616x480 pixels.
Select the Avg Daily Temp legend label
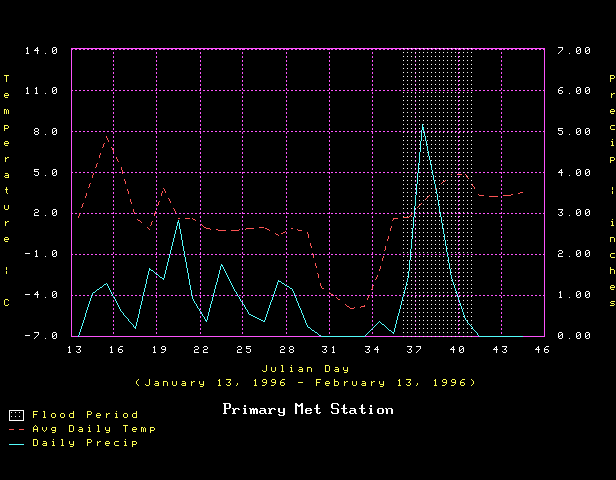[x=93, y=428]
